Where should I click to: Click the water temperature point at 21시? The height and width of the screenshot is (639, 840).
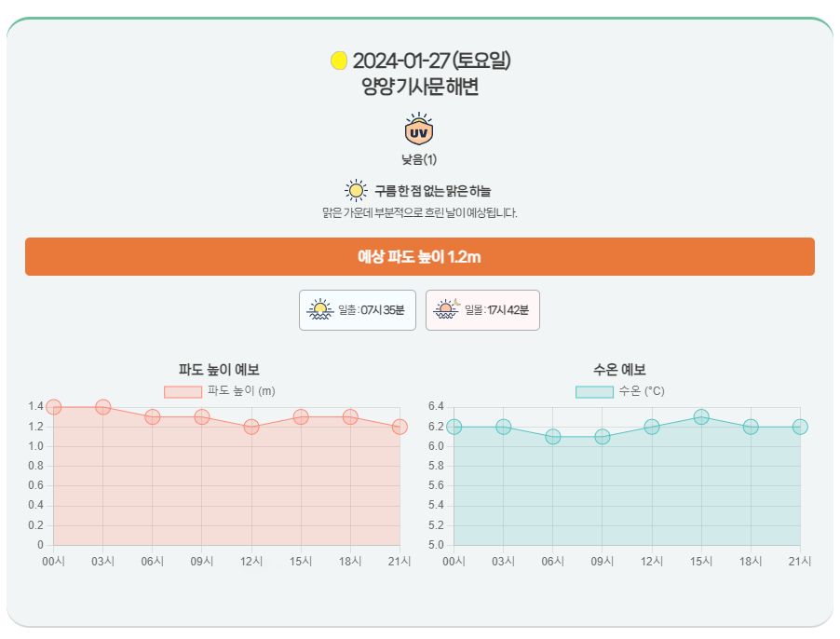[800, 427]
